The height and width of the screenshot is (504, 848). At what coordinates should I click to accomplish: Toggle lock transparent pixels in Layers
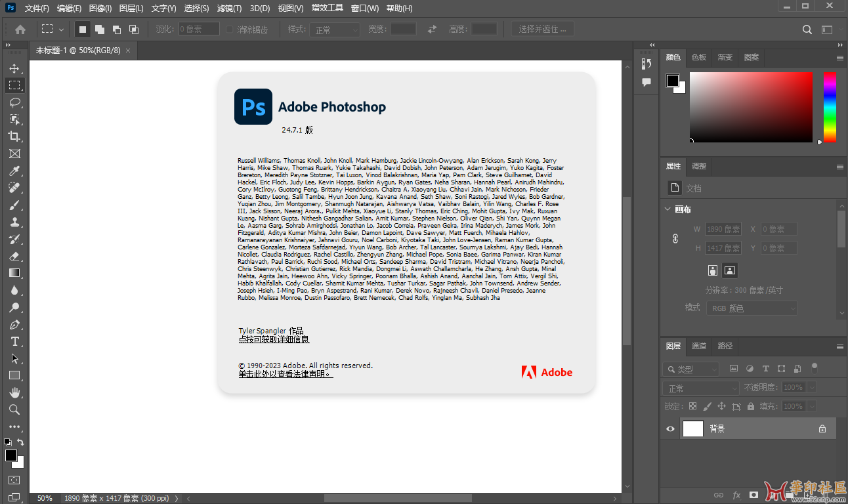click(x=692, y=406)
